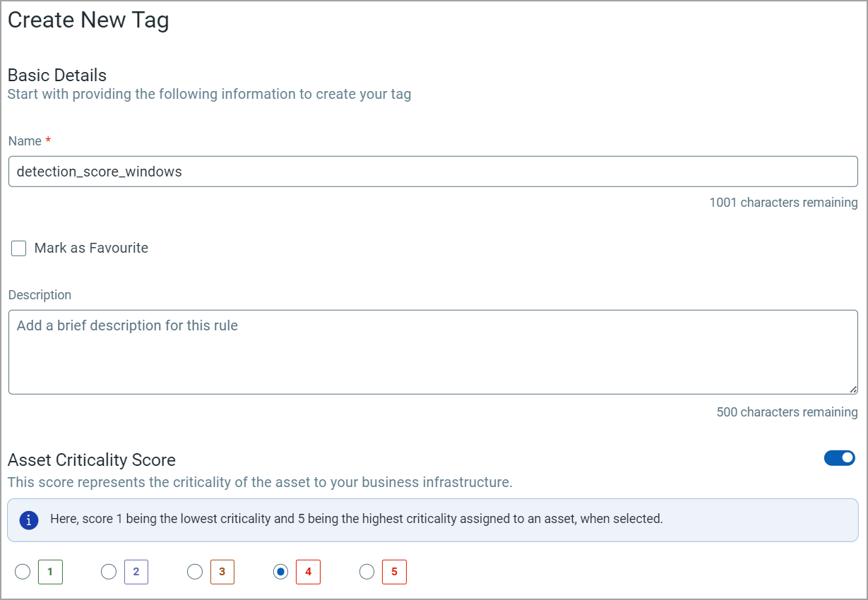Click the blue score badge labeled 2
The image size is (868, 600).
[136, 572]
